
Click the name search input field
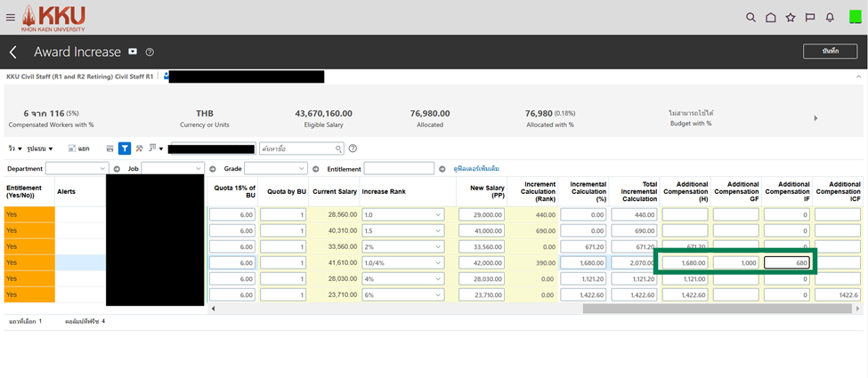click(x=300, y=149)
